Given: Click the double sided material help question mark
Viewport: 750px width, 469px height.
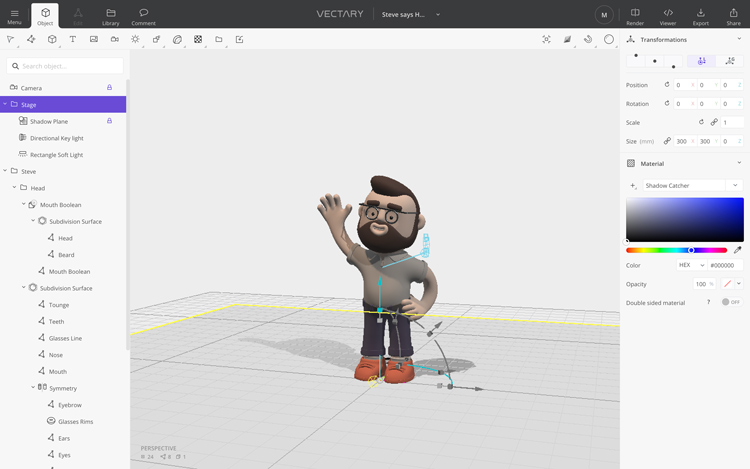Looking at the screenshot, I should click(709, 302).
